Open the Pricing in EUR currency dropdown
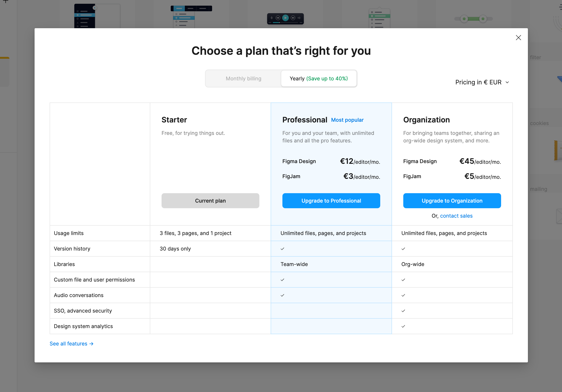Viewport: 562px width, 392px height. pyautogui.click(x=478, y=82)
